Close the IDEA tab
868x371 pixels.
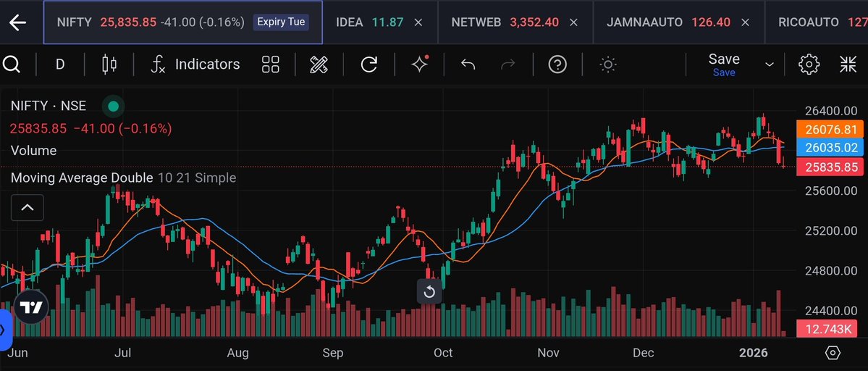point(418,22)
